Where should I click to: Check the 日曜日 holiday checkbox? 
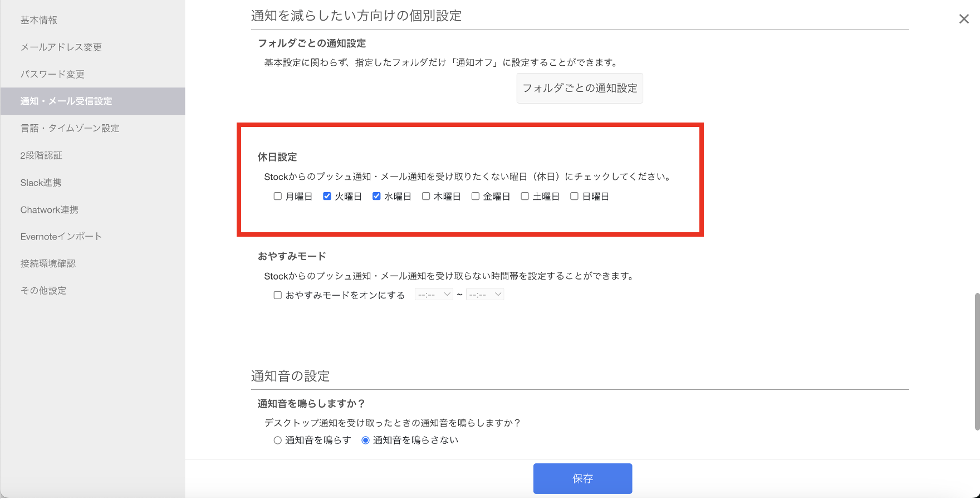[x=574, y=196]
